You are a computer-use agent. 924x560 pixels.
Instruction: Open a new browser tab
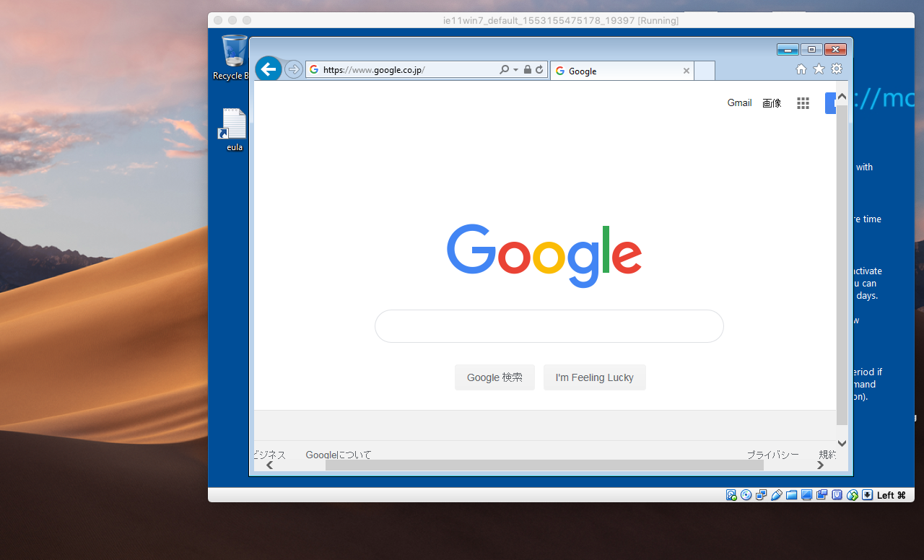704,71
